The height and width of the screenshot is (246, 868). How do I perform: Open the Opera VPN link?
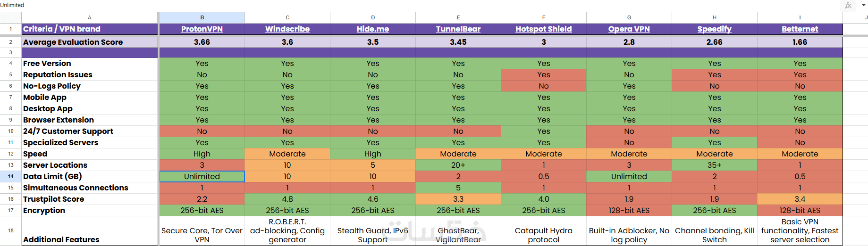pos(629,29)
